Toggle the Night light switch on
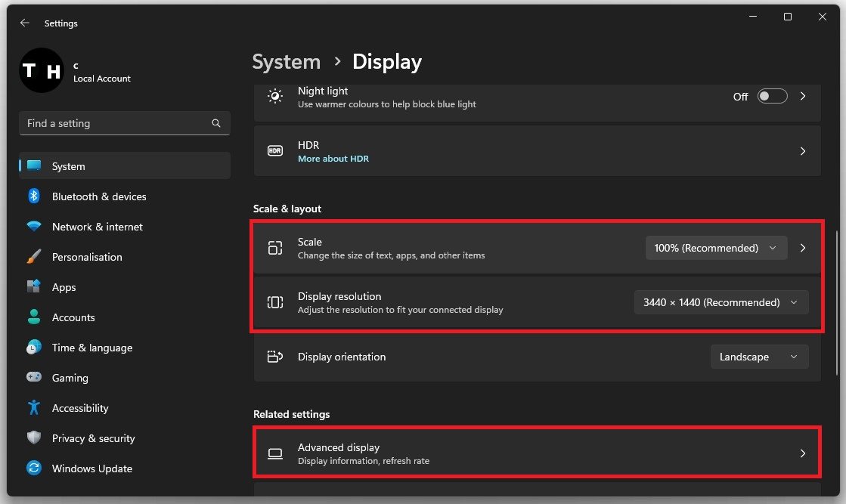 click(x=772, y=97)
